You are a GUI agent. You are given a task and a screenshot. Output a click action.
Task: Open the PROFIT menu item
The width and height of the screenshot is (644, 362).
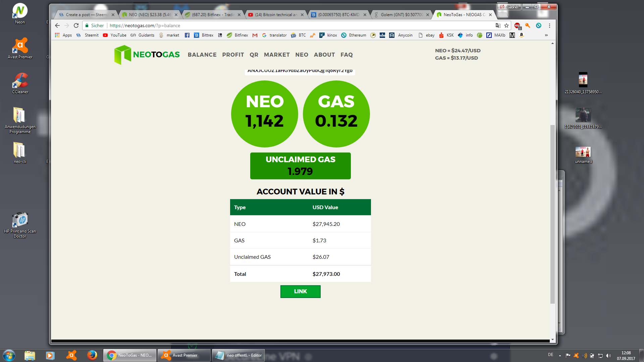click(233, 55)
